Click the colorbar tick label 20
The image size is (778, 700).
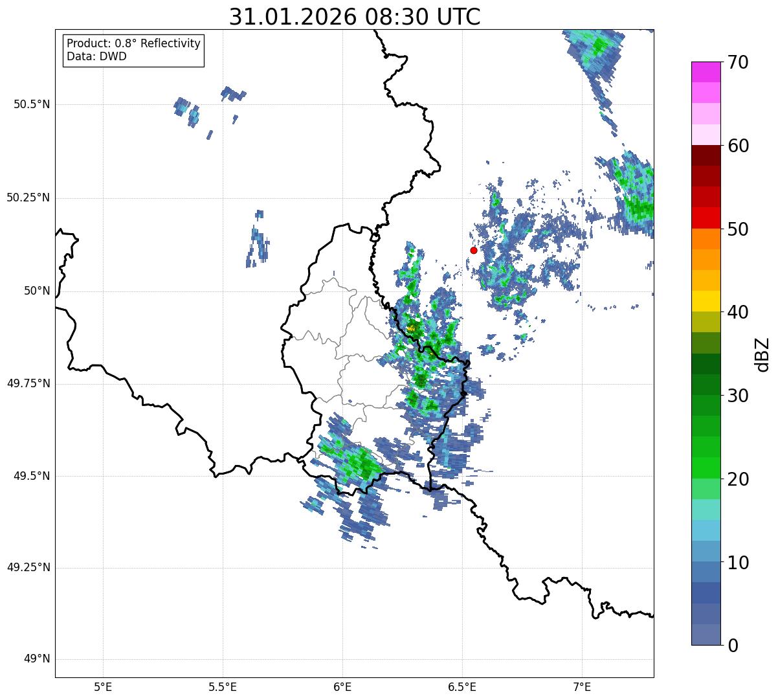tap(738, 479)
